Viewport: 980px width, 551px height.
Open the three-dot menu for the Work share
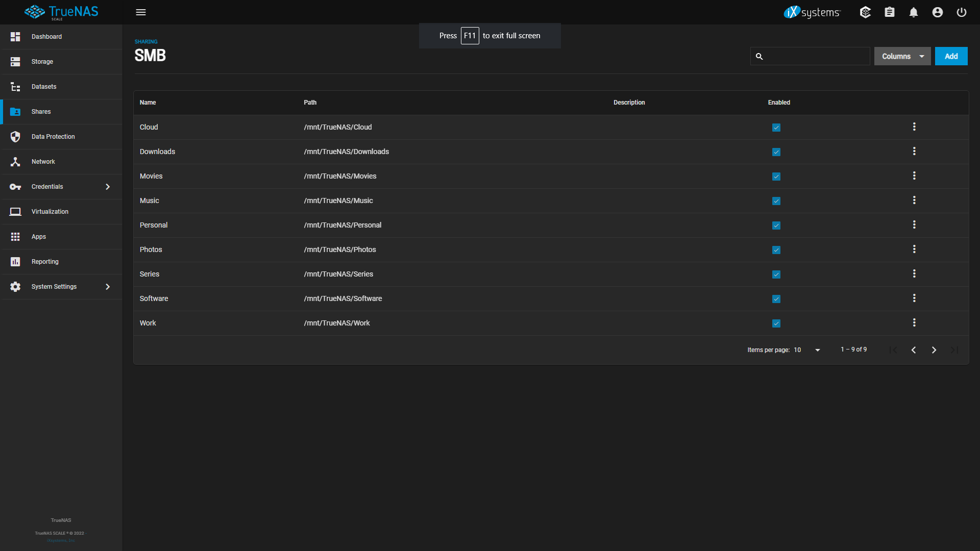click(914, 322)
